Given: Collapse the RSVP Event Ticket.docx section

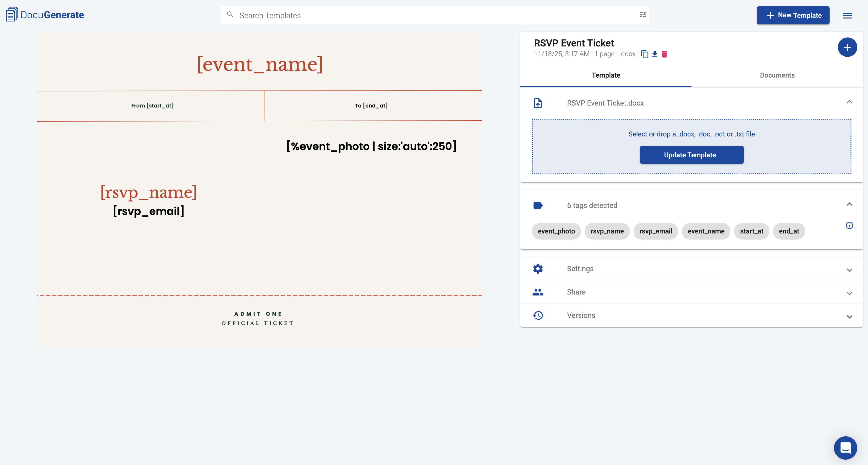Looking at the screenshot, I should point(850,102).
